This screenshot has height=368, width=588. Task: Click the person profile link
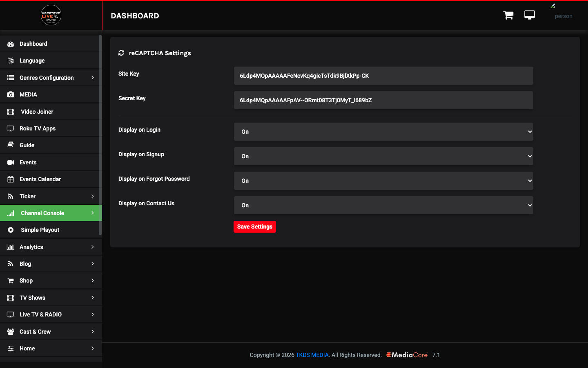pyautogui.click(x=563, y=16)
